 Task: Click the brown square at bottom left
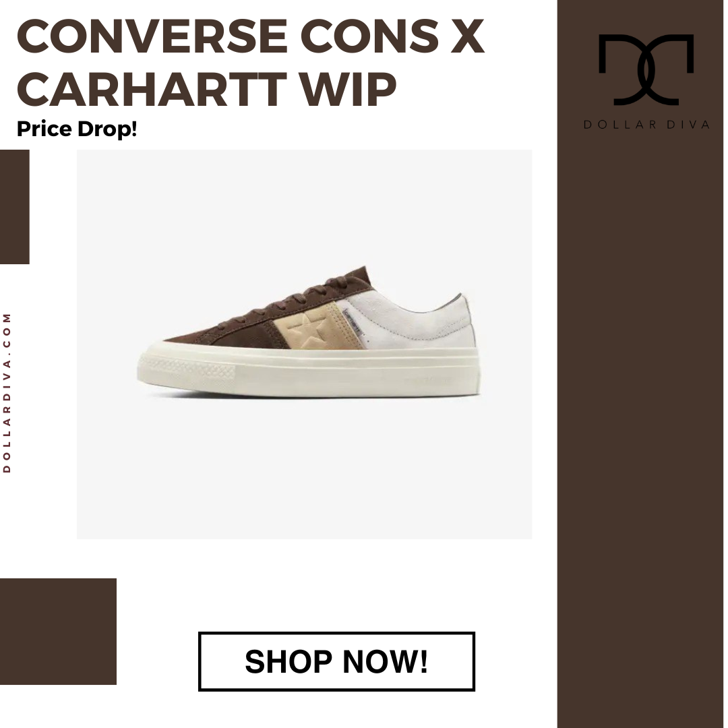[58, 631]
